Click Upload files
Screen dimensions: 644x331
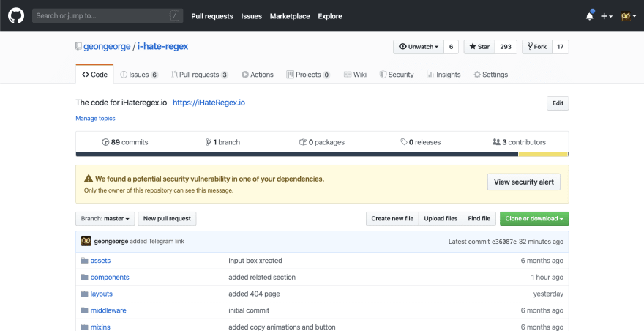tap(441, 219)
